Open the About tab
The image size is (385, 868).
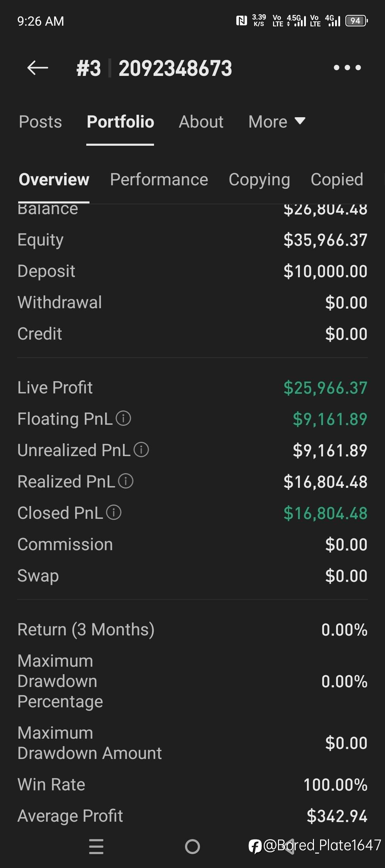tap(201, 122)
